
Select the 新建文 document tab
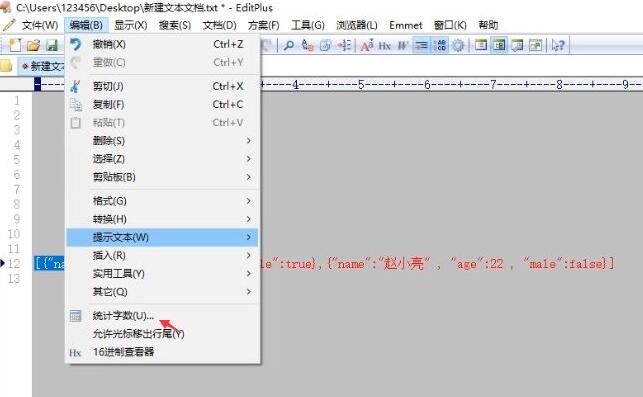click(42, 66)
